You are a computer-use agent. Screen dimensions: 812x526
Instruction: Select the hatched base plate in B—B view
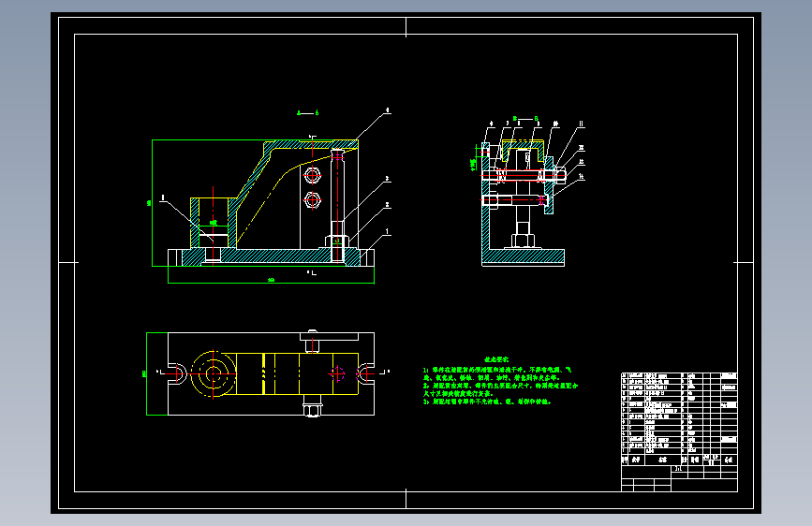(x=523, y=256)
